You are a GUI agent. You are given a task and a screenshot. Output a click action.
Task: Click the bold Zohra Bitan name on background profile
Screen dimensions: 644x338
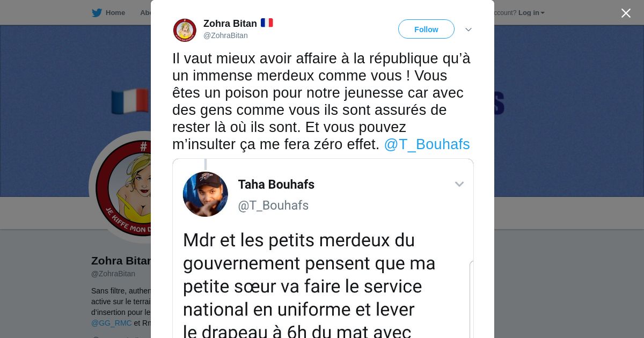(x=121, y=261)
